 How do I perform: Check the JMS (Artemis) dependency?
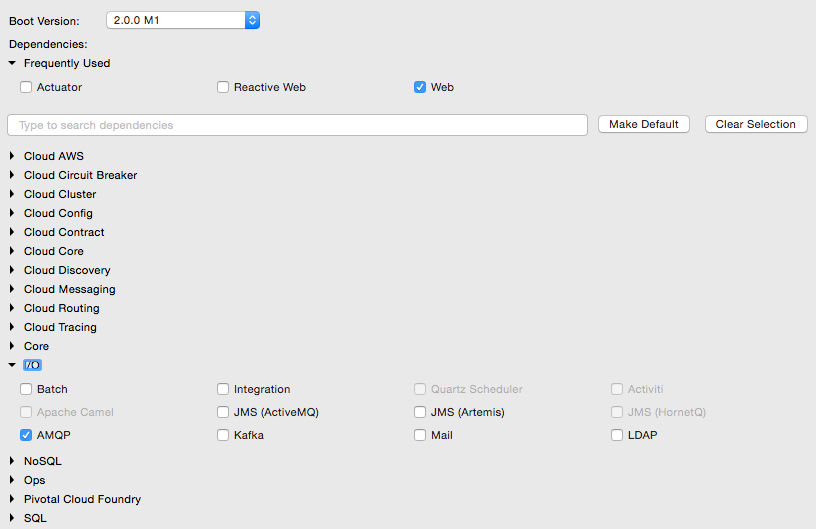[x=420, y=412]
